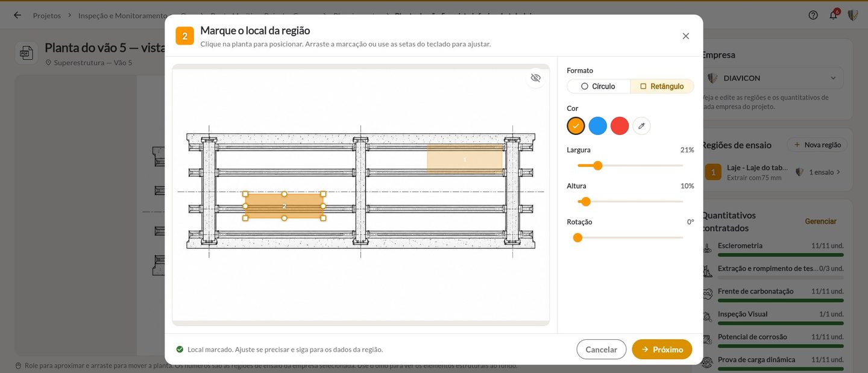Click the top-right resize handle of region 2
Screen dimensions: 868x373
coord(323,194)
